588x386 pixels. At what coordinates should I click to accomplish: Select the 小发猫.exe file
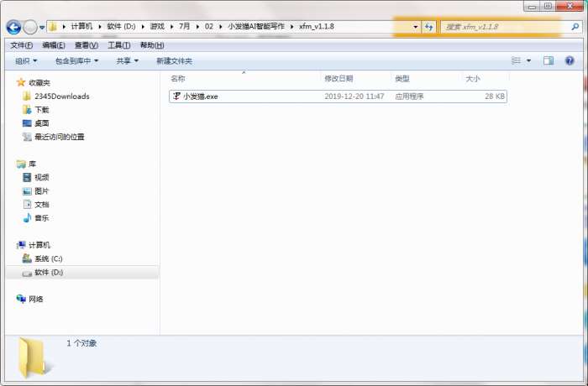point(338,96)
